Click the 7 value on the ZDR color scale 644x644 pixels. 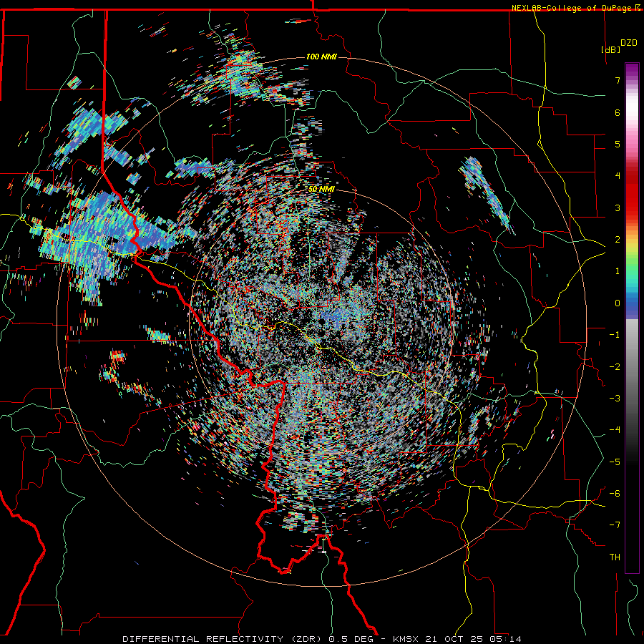618,80
